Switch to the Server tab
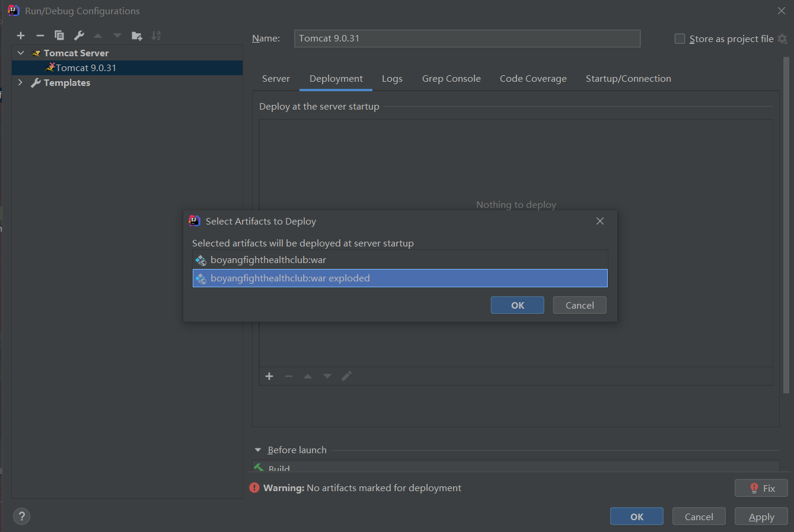The height and width of the screenshot is (532, 794). [276, 79]
